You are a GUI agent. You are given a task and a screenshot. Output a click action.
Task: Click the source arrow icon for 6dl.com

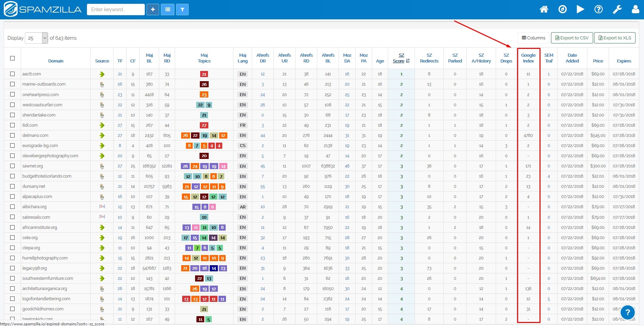pyautogui.click(x=102, y=125)
